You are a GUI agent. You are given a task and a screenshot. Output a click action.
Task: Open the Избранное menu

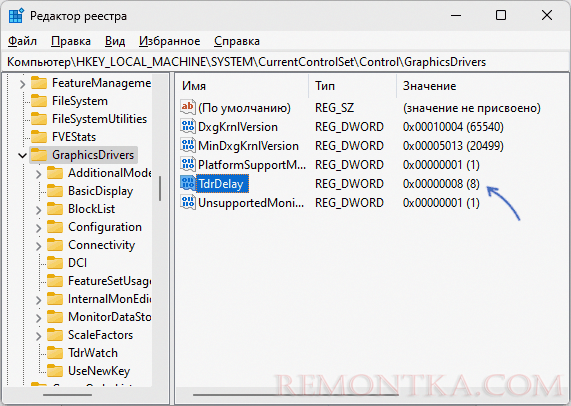pyautogui.click(x=169, y=41)
